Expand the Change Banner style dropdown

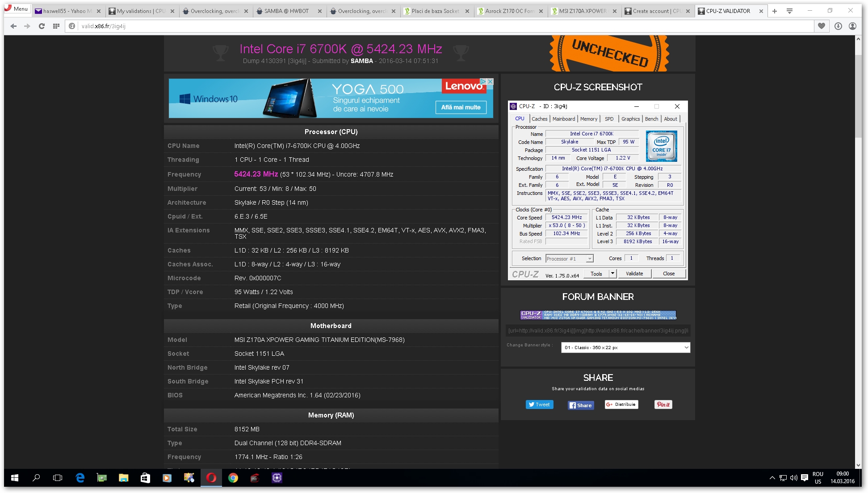tap(625, 348)
